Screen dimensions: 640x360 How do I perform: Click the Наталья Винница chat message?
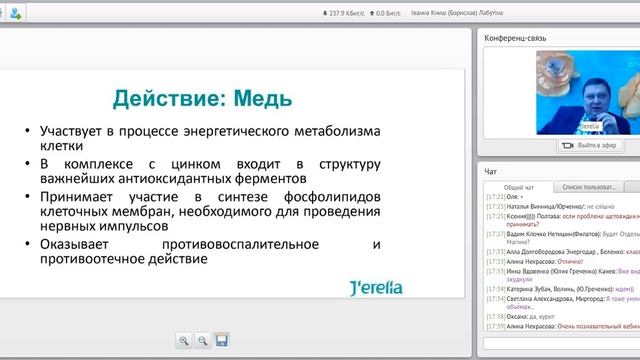point(550,207)
